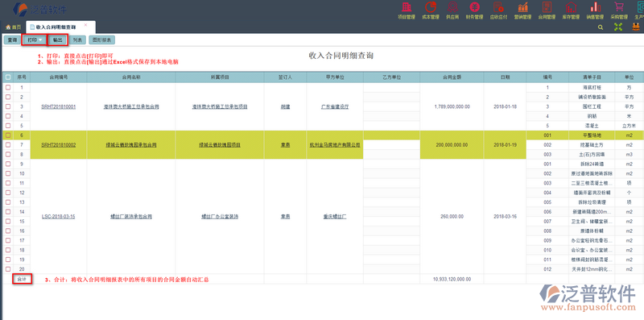Open 绿城云栖玫瑰园项目 link

tap(220, 145)
